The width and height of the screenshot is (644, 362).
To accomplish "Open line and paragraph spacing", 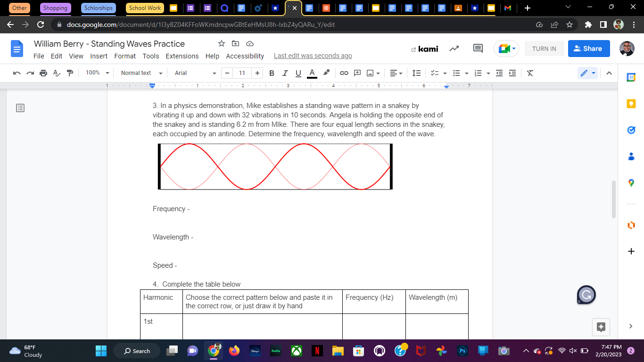I will point(417,73).
